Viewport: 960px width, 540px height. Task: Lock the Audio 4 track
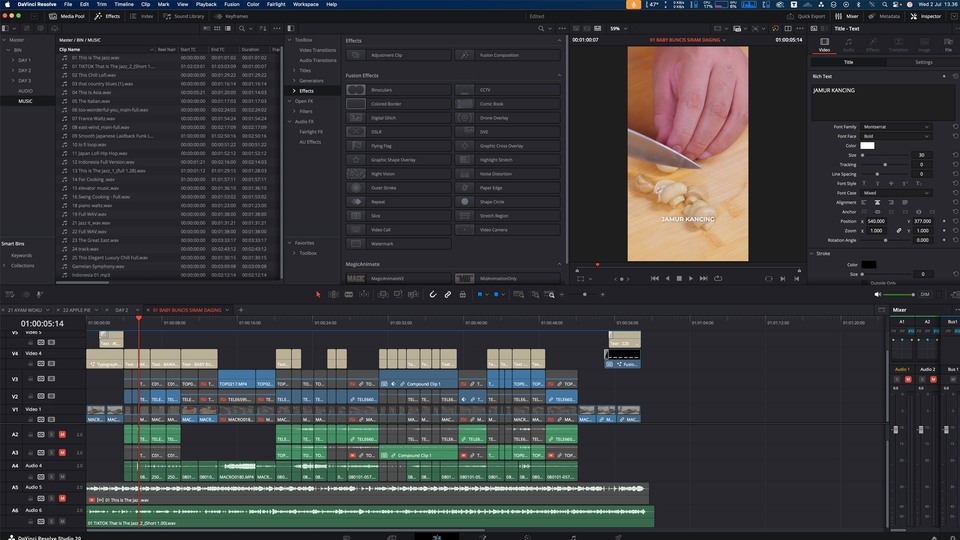coord(30,476)
